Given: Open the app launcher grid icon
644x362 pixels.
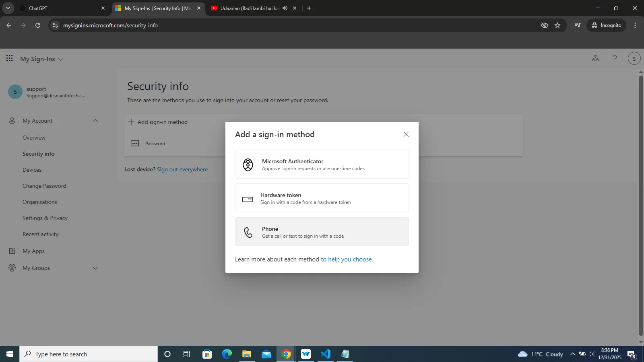Looking at the screenshot, I should (10, 59).
